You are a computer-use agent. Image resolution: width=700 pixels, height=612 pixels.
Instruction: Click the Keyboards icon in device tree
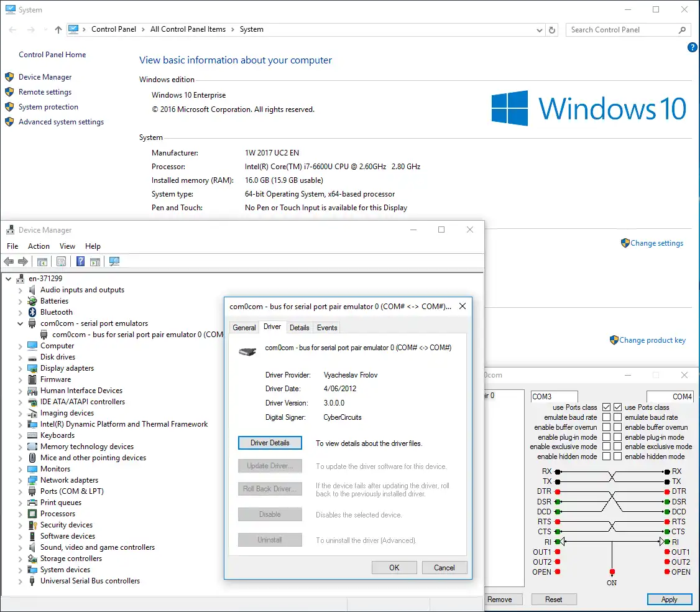[32, 435]
